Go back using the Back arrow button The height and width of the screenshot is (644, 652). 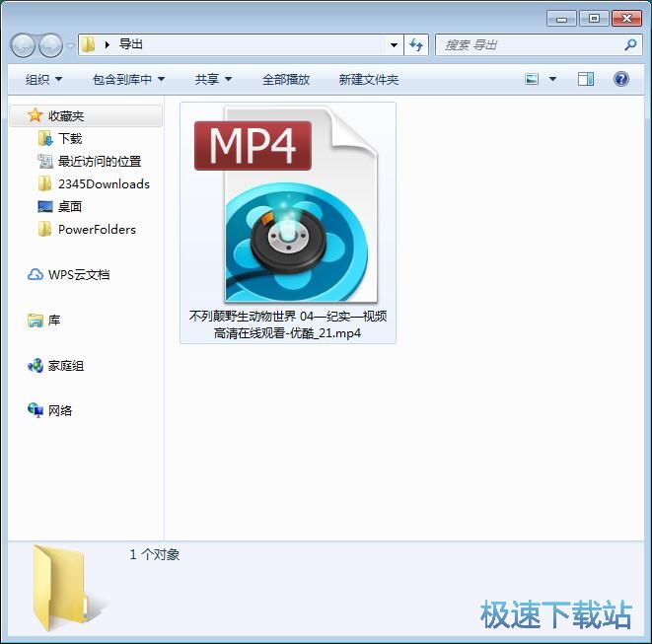pyautogui.click(x=23, y=45)
